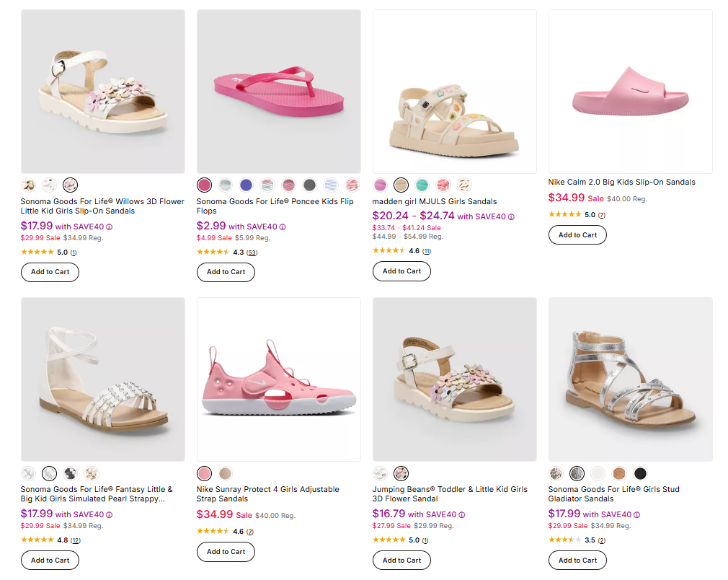The height and width of the screenshot is (580, 728).
Task: Click the star rating under Nike Sunray Protect sandals
Action: pos(214,531)
